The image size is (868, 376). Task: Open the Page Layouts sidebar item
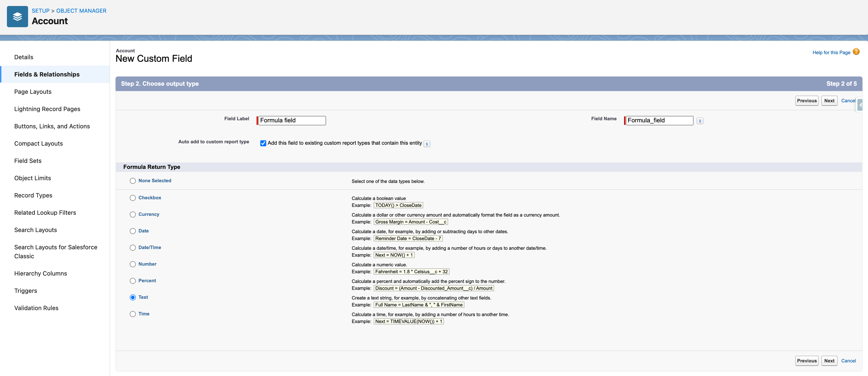33,92
